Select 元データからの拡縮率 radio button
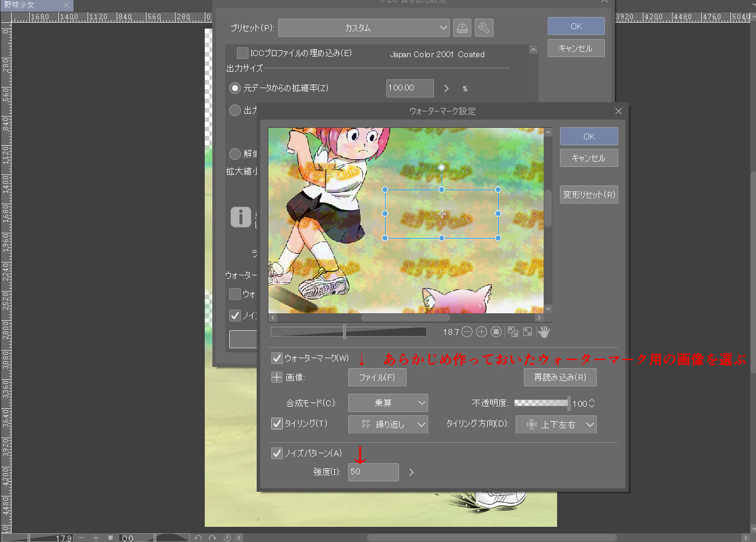The width and height of the screenshot is (756, 542). pyautogui.click(x=235, y=88)
